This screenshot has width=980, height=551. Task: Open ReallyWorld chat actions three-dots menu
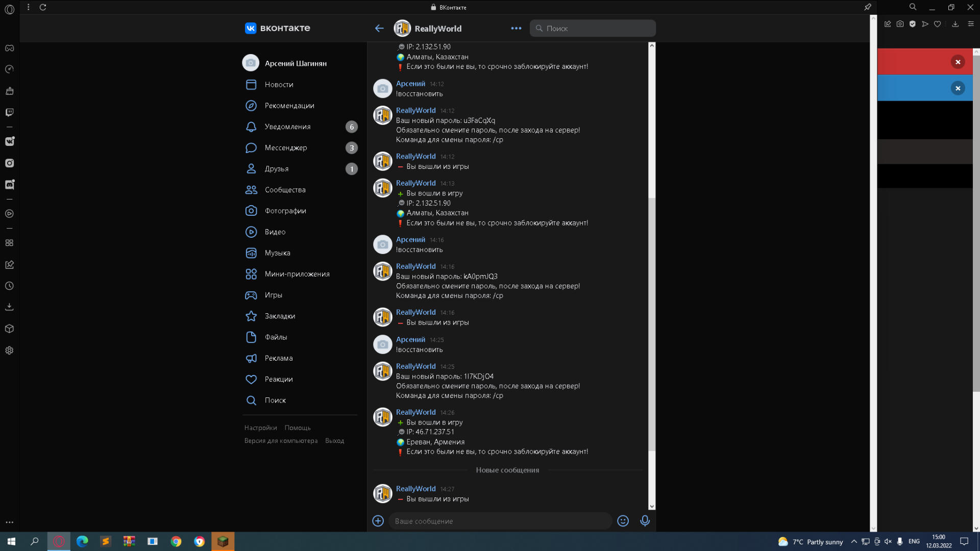(516, 29)
